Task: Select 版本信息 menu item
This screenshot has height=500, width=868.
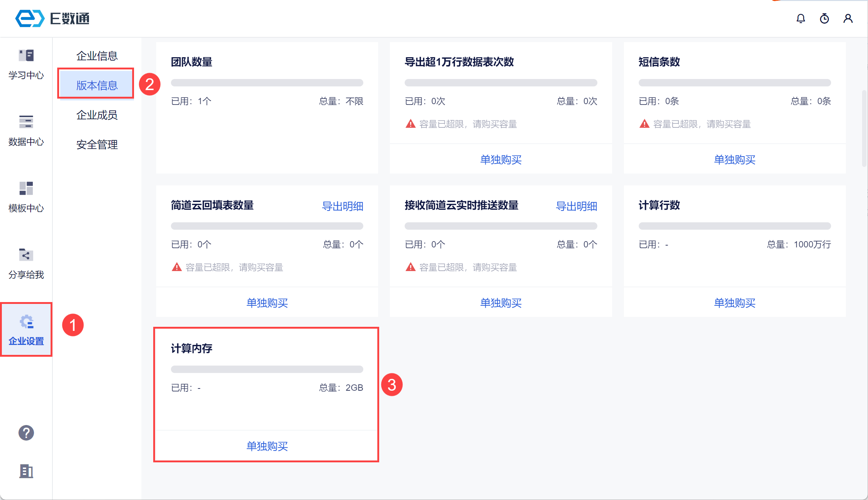Action: pos(97,85)
